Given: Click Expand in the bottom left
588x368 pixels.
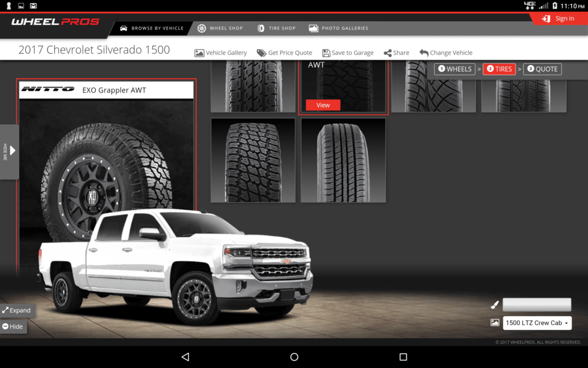Looking at the screenshot, I should [x=18, y=310].
